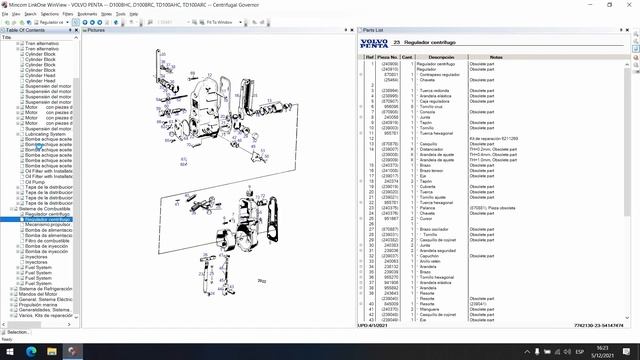The width and height of the screenshot is (640, 360).
Task: Click the 'Palanca' part description
Action: [x=427, y=208]
